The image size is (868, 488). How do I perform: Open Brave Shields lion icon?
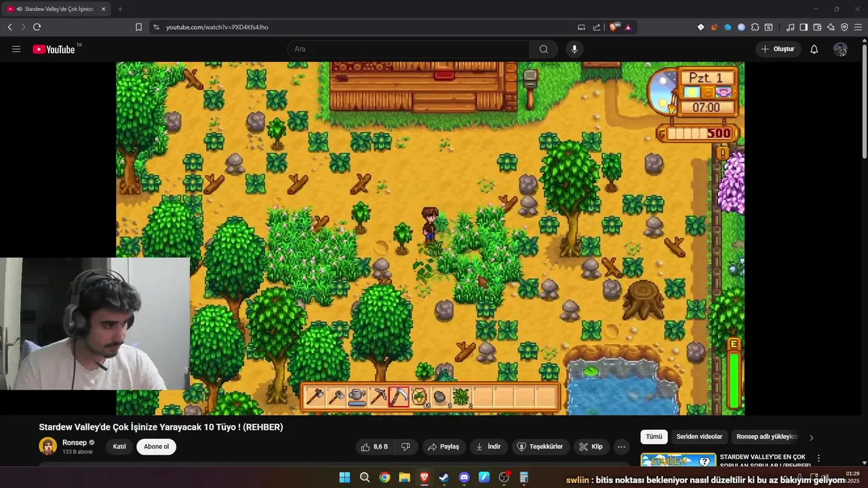(614, 27)
